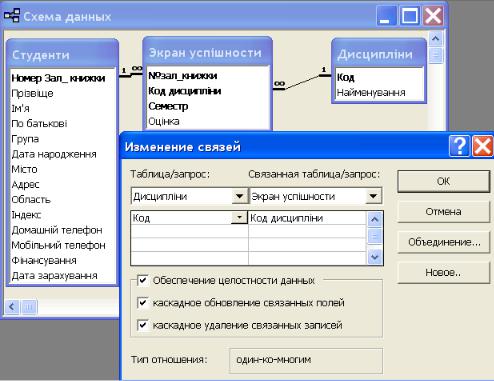Viewport: 494px width, 381px height.
Task: Click the Дисципліни table title bar
Action: pos(379,53)
